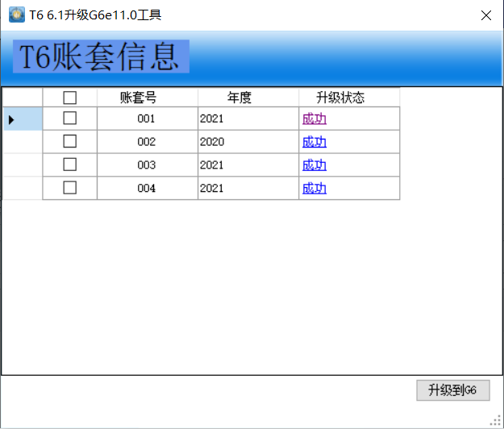Close the T6 upgrade tool window

pos(486,15)
